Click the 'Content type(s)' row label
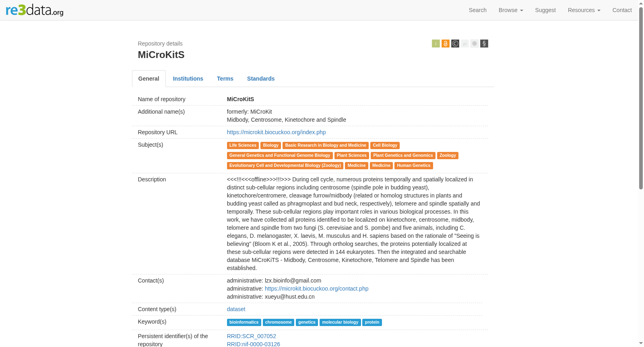644x347 pixels. click(157, 309)
